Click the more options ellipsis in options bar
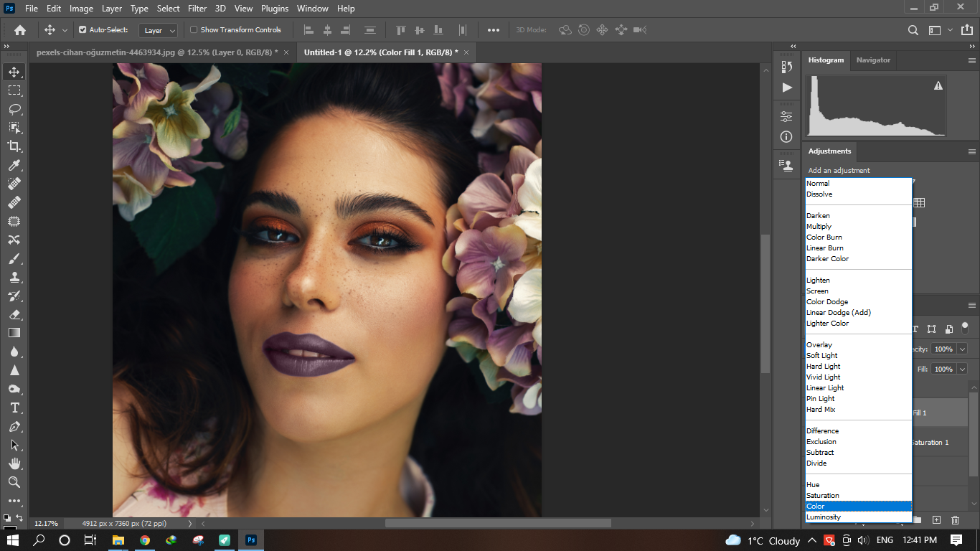The height and width of the screenshot is (551, 980). (494, 30)
